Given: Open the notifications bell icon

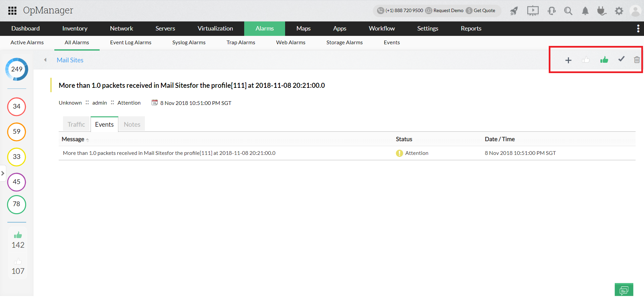Looking at the screenshot, I should click(585, 11).
